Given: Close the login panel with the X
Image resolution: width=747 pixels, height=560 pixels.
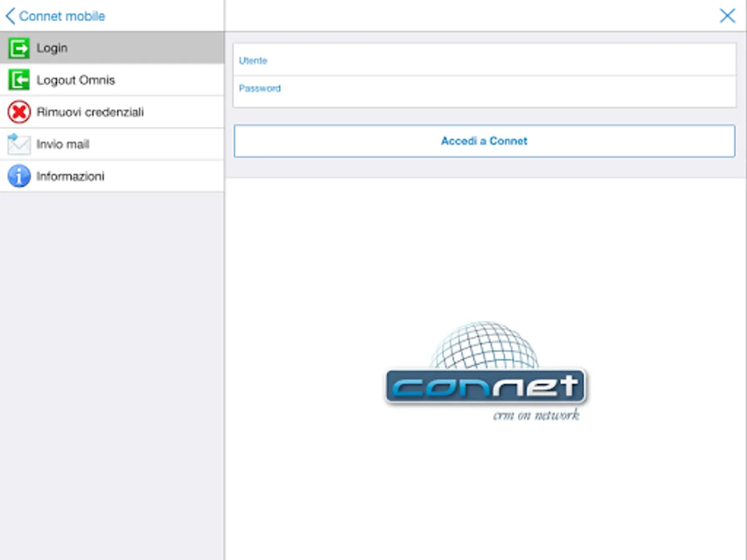Looking at the screenshot, I should tap(727, 16).
